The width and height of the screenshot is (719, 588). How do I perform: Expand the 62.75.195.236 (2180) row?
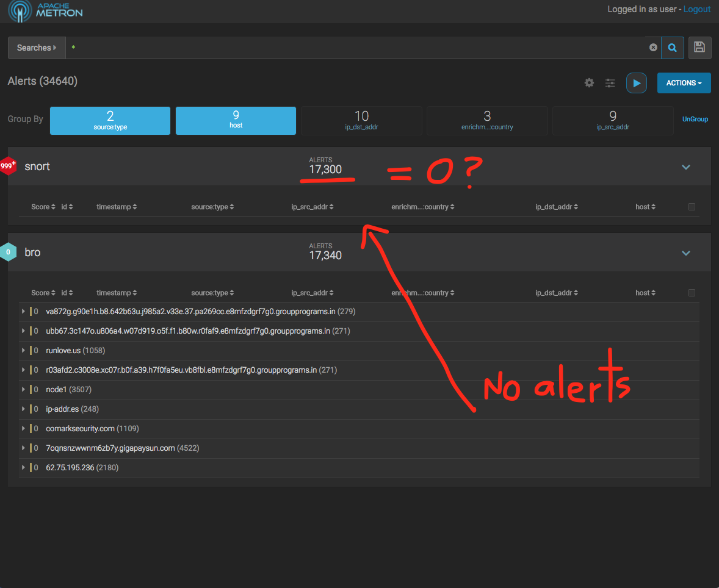point(23,467)
